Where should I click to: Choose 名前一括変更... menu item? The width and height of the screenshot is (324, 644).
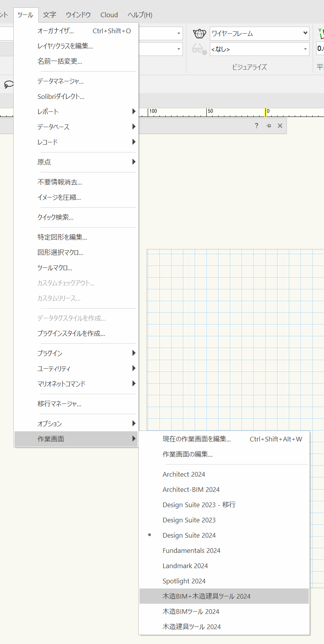pos(76,61)
